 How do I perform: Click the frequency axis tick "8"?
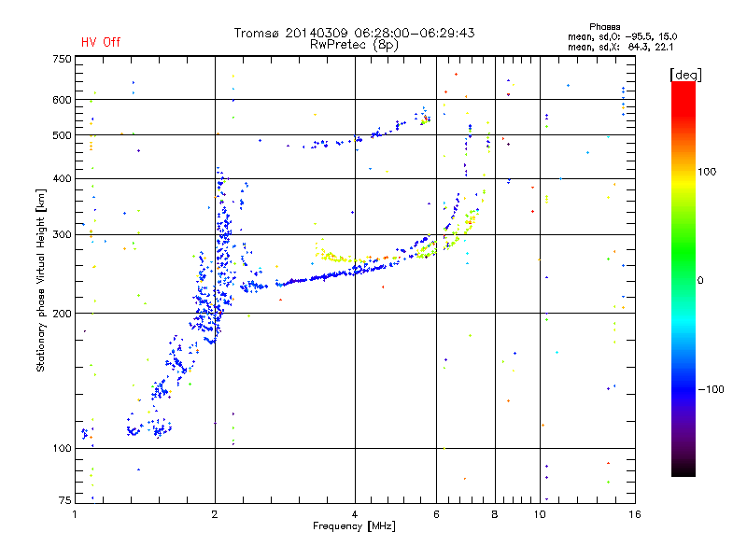click(495, 514)
